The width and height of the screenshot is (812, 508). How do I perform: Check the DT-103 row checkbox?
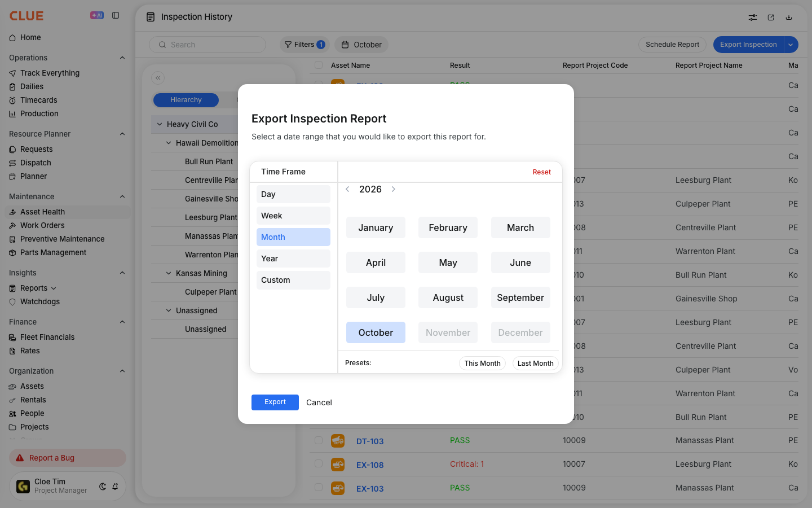319,440
